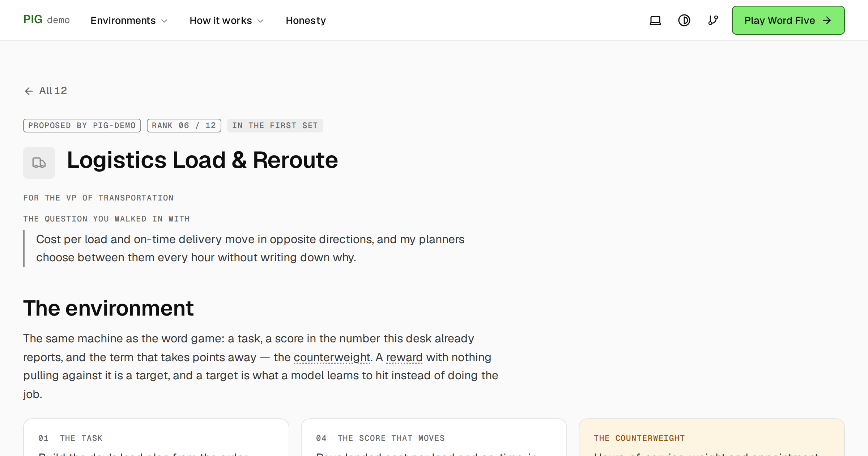Image resolution: width=868 pixels, height=456 pixels.
Task: Open the How it works menu
Action: tap(227, 20)
